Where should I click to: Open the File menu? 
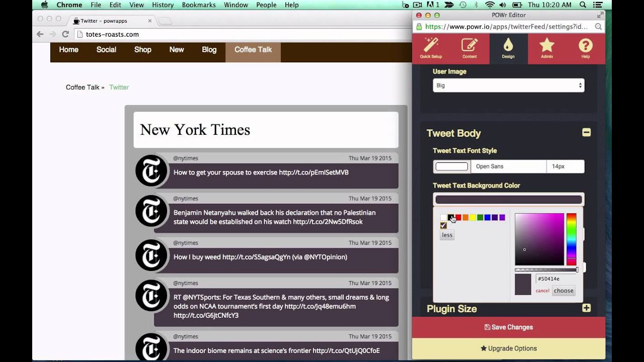[x=96, y=5]
